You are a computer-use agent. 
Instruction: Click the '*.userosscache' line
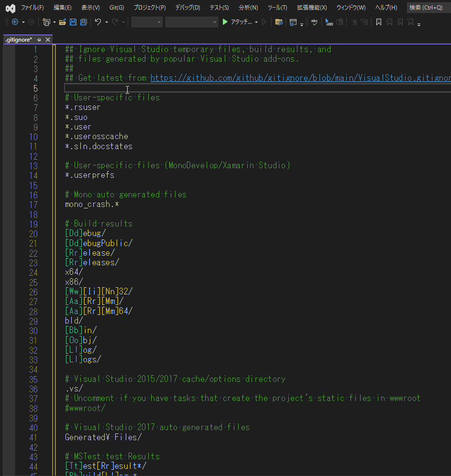tap(97, 137)
